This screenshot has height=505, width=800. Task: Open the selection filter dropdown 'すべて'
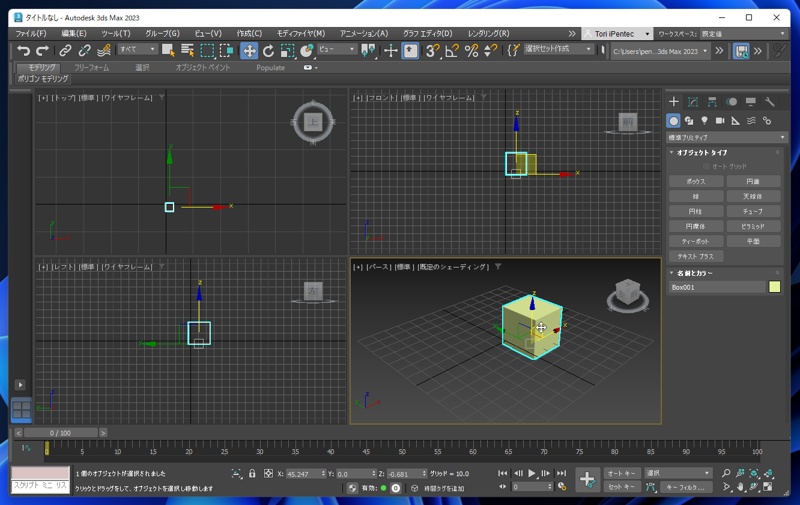[x=137, y=49]
